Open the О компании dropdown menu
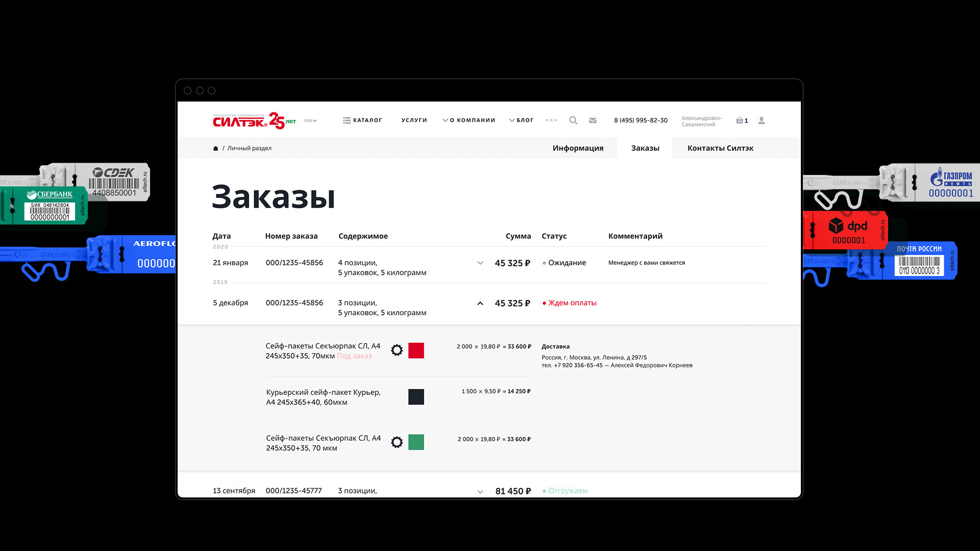Image resolution: width=980 pixels, height=551 pixels. 469,120
